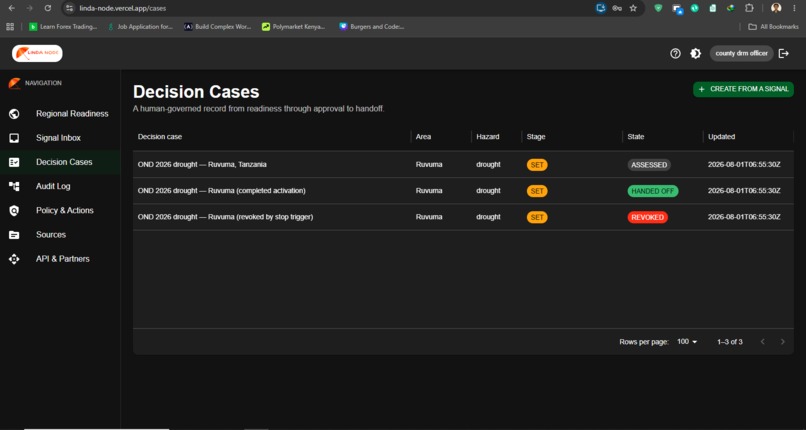The height and width of the screenshot is (430, 806).
Task: Bookmark this page with star icon
Action: pos(633,8)
